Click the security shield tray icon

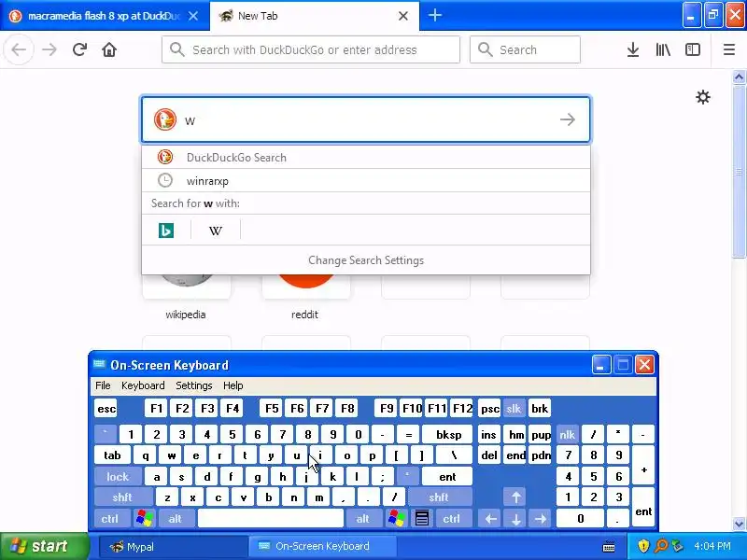(643, 546)
